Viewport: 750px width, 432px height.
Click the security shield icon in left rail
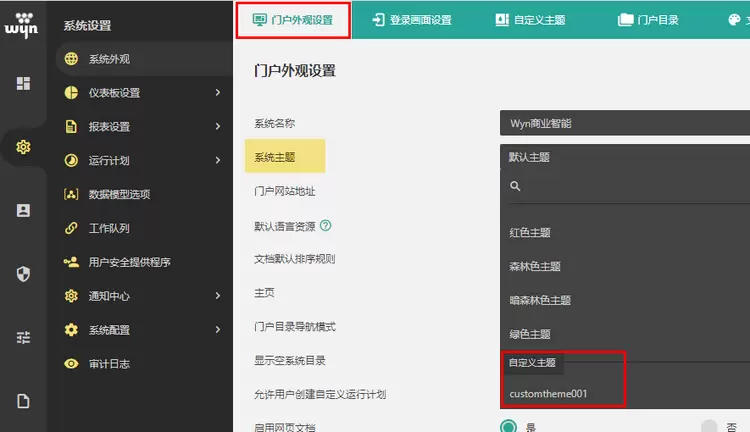(23, 274)
